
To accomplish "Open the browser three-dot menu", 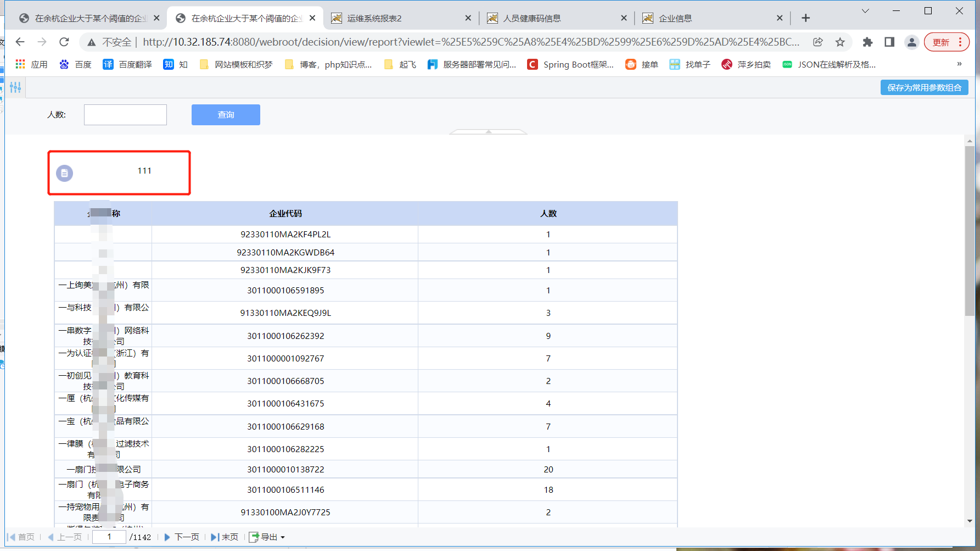I will (960, 42).
